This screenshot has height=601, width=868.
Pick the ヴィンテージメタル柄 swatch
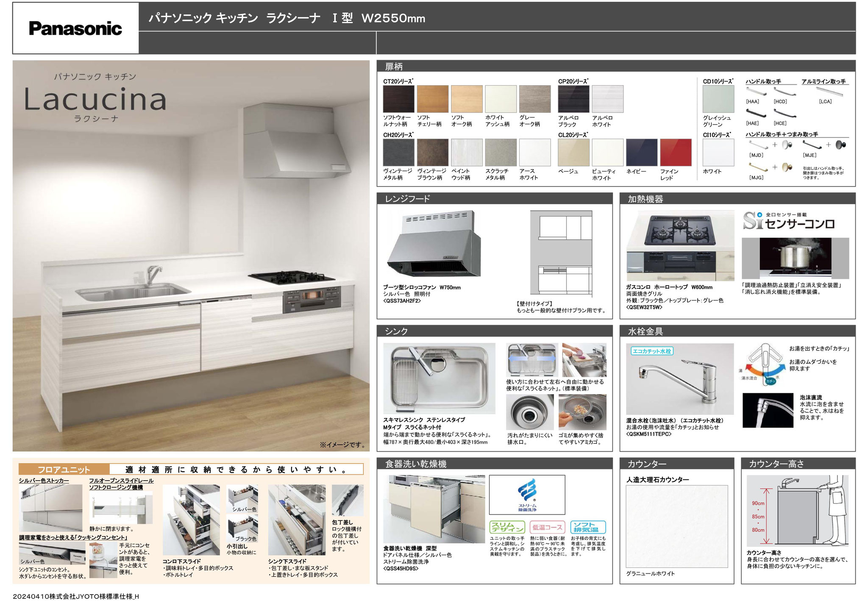point(398,152)
